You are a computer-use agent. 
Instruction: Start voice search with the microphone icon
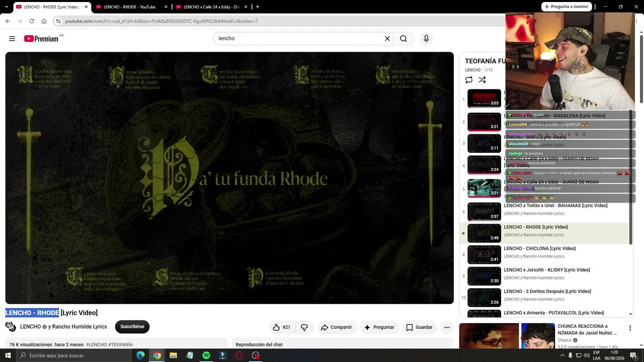click(x=426, y=39)
